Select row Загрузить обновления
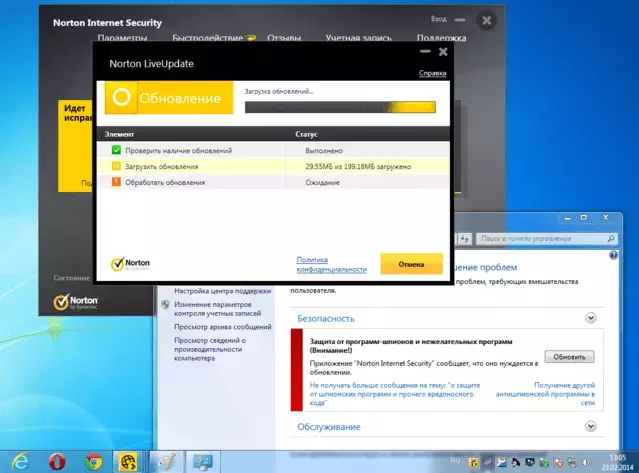 (x=273, y=166)
